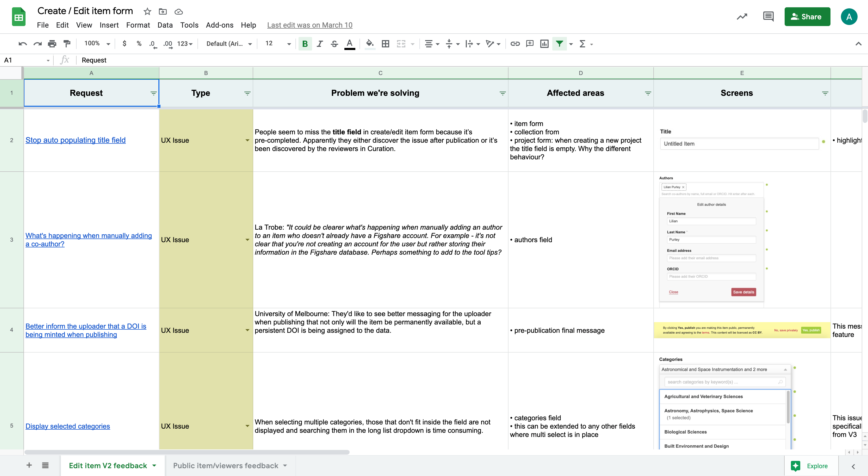Open the Insert menu
Viewport: 868px width, 476px height.
click(x=109, y=25)
